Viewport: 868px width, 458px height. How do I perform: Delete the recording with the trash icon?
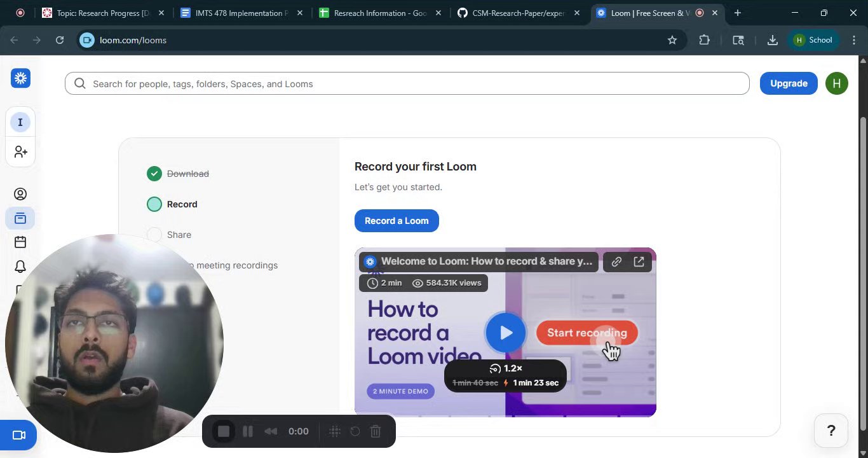pyautogui.click(x=376, y=431)
